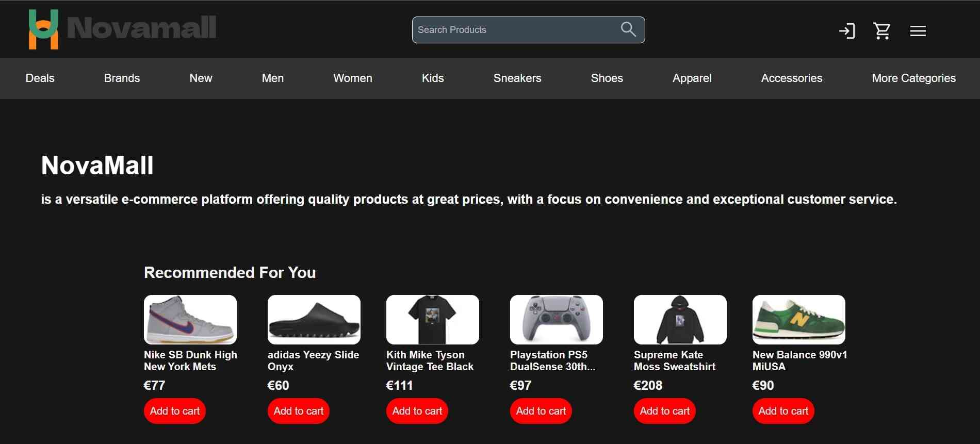This screenshot has height=444, width=980.
Task: Open the hamburger menu icon
Action: click(918, 31)
